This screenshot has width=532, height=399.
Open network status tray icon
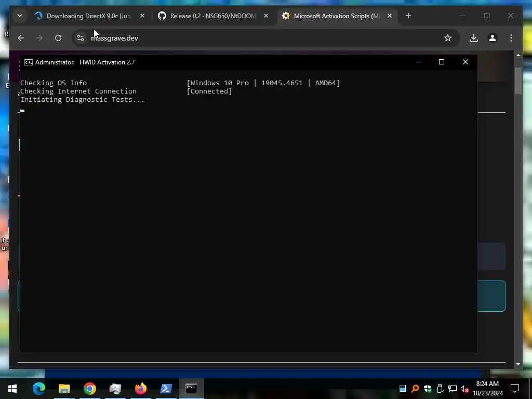(453, 389)
